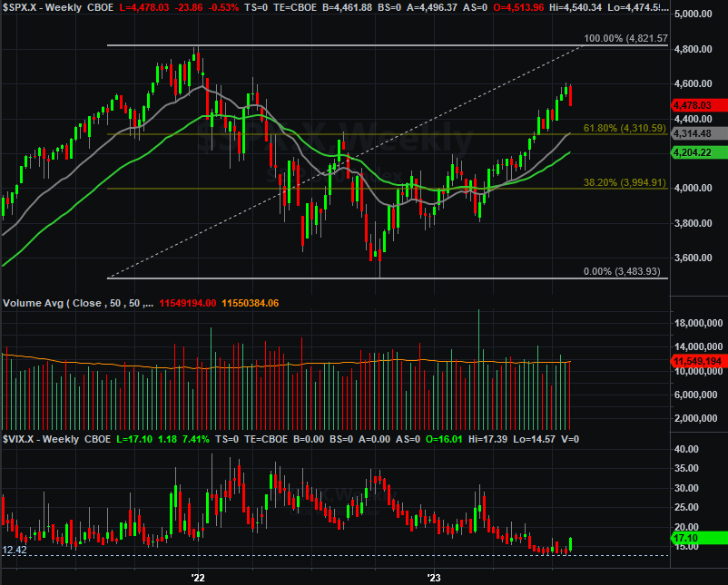728x585 pixels.
Task: Click the 35.00 VIX axis label
Action: click(686, 468)
